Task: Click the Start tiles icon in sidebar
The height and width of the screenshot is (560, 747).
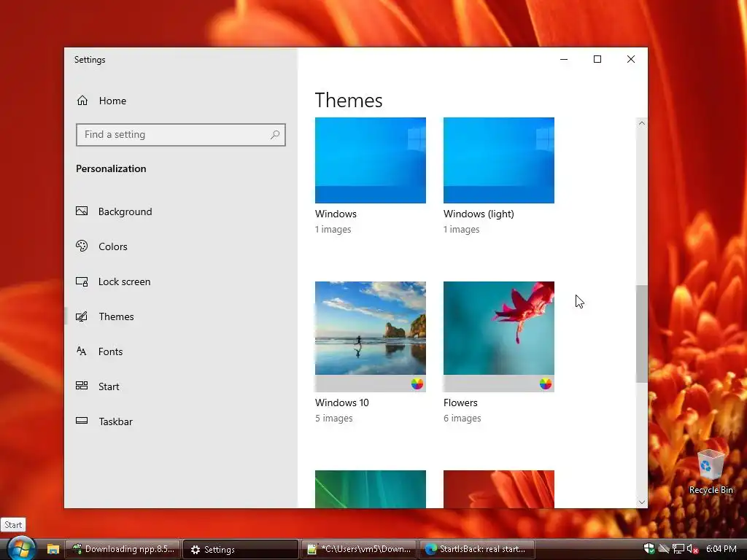Action: pos(82,386)
